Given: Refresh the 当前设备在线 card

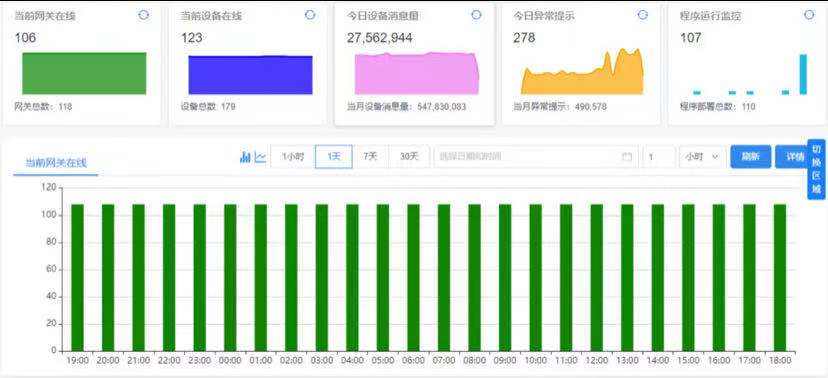Looking at the screenshot, I should tap(310, 15).
